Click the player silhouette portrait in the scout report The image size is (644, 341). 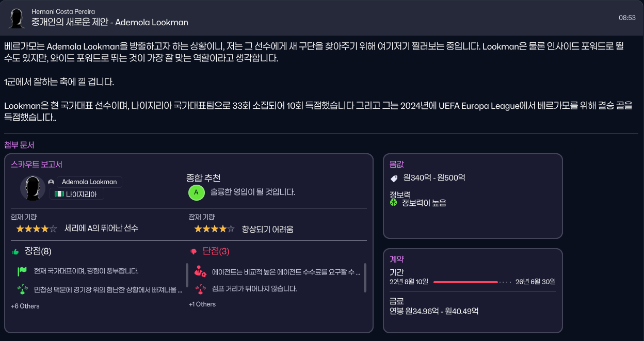point(33,189)
